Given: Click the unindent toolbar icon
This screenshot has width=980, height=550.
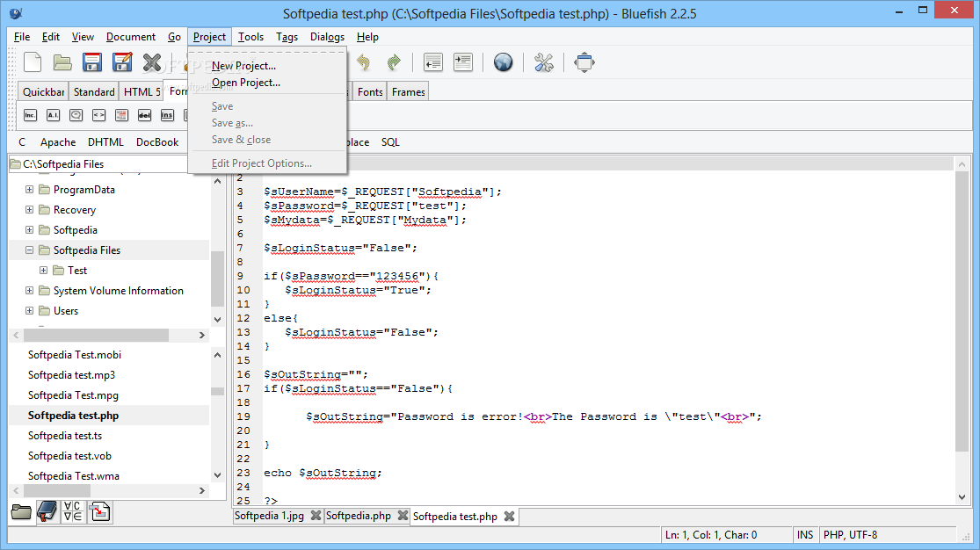Looking at the screenshot, I should click(432, 62).
